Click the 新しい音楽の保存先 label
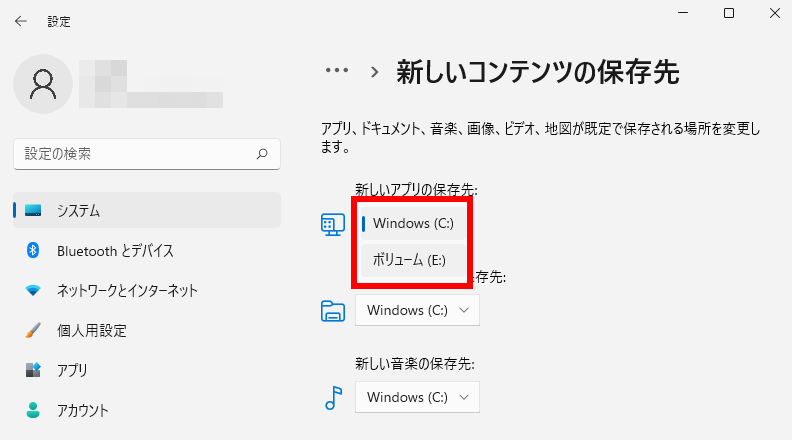 pos(415,364)
